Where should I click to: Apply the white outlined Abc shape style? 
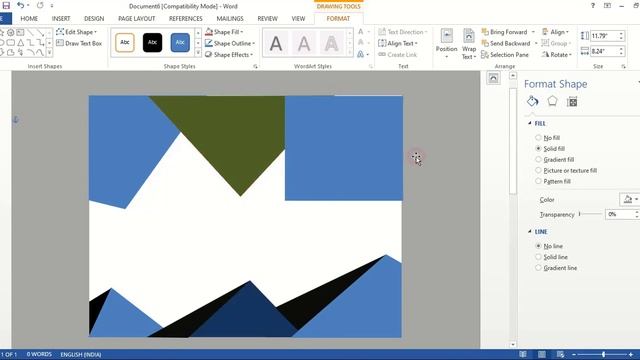pyautogui.click(x=125, y=42)
